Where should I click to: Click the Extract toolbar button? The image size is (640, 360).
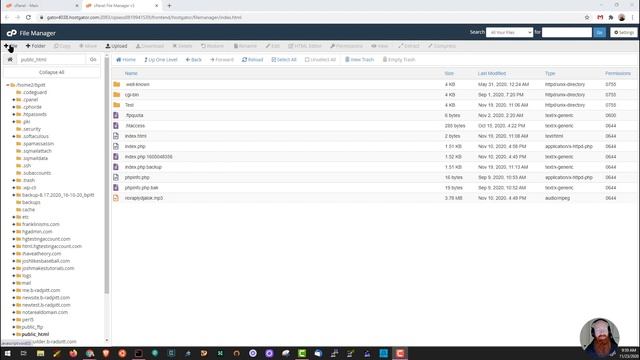click(409, 46)
